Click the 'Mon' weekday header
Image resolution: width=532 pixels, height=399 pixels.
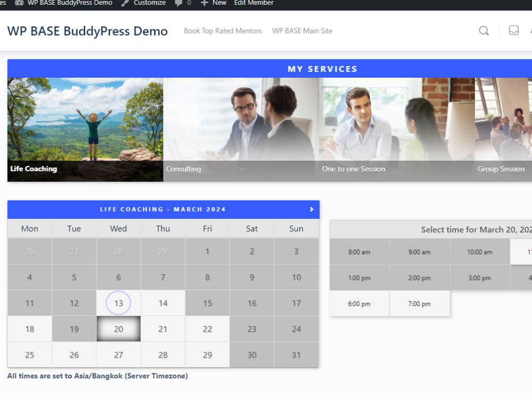click(x=29, y=228)
